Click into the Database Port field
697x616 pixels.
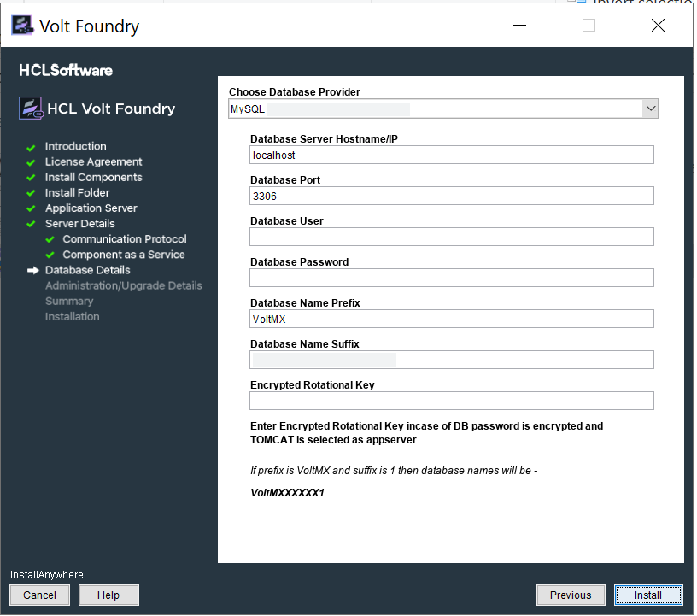tap(451, 196)
